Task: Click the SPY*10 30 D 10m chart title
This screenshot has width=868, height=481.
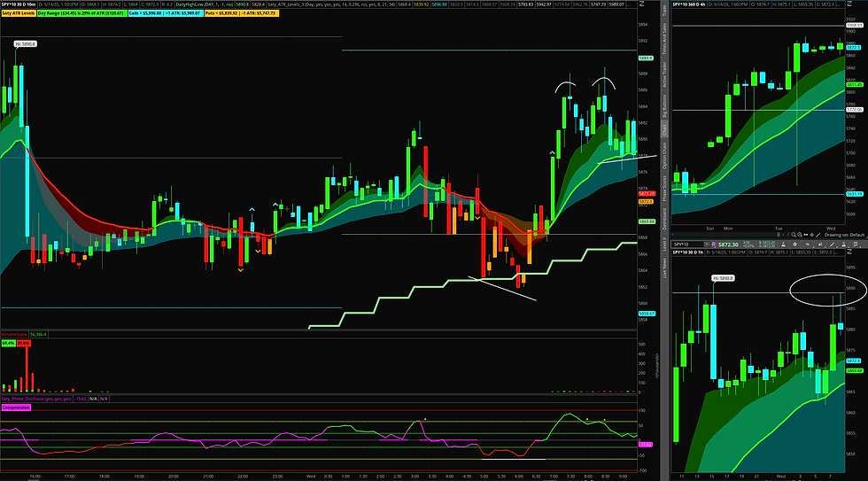Action: pyautogui.click(x=19, y=4)
